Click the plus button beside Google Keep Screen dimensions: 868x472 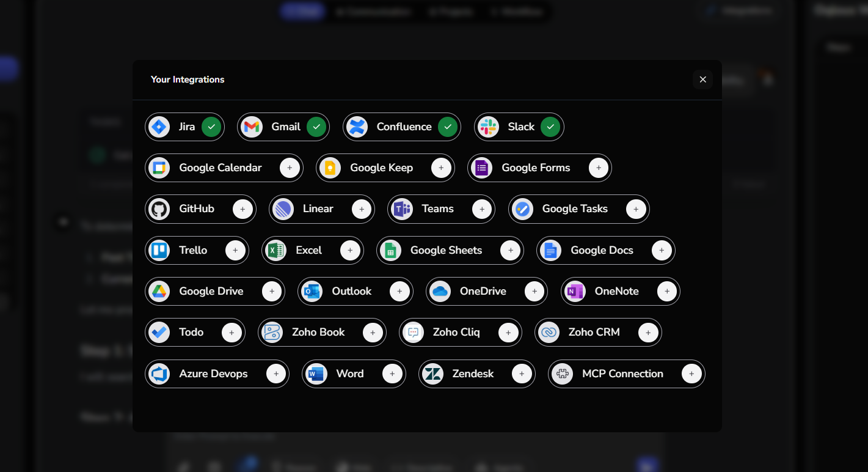pos(441,168)
